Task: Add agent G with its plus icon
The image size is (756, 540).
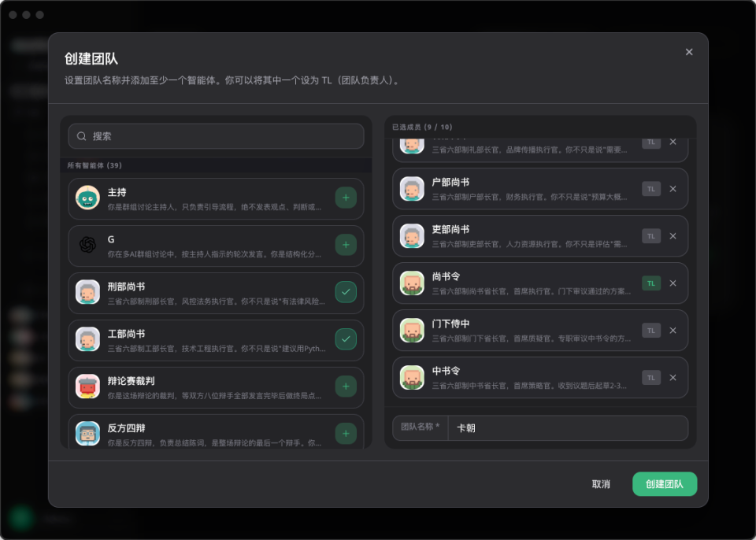Action: pyautogui.click(x=346, y=245)
